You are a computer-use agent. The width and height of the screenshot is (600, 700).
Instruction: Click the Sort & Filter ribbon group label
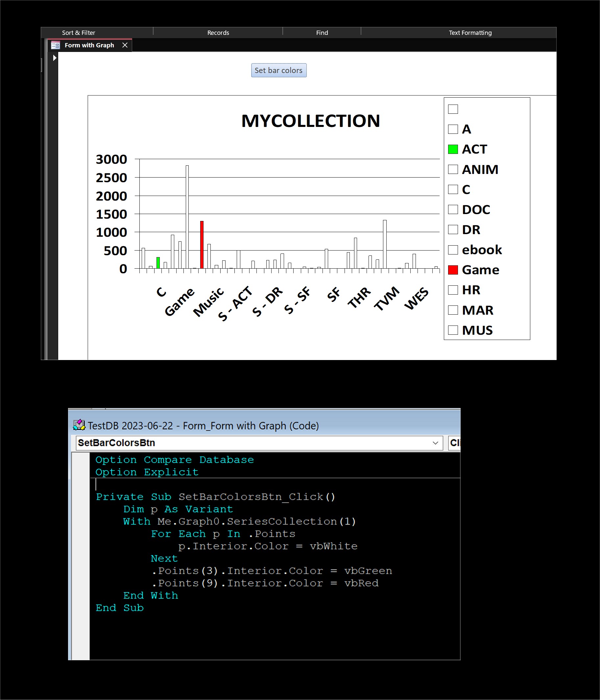point(78,33)
